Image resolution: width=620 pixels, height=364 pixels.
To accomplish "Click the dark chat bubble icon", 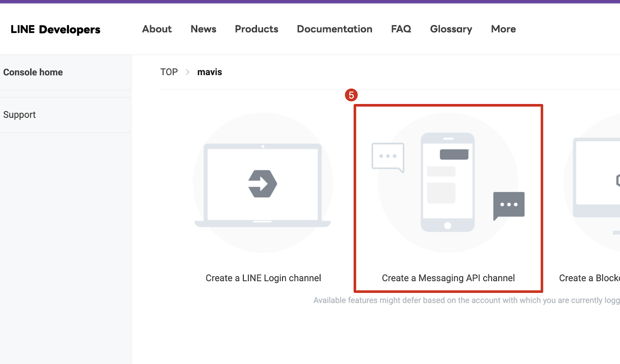I will point(509,206).
